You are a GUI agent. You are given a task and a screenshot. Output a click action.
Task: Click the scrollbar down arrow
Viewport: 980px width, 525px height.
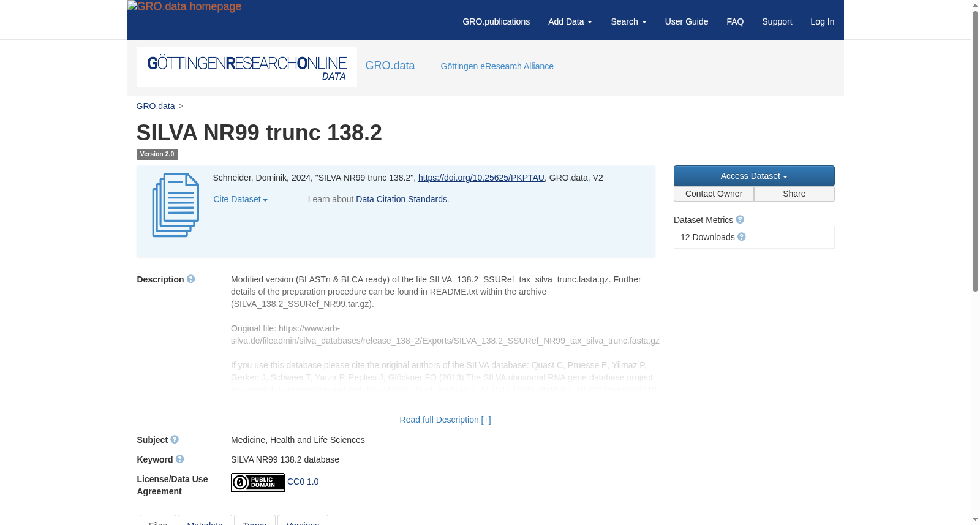click(975, 519)
